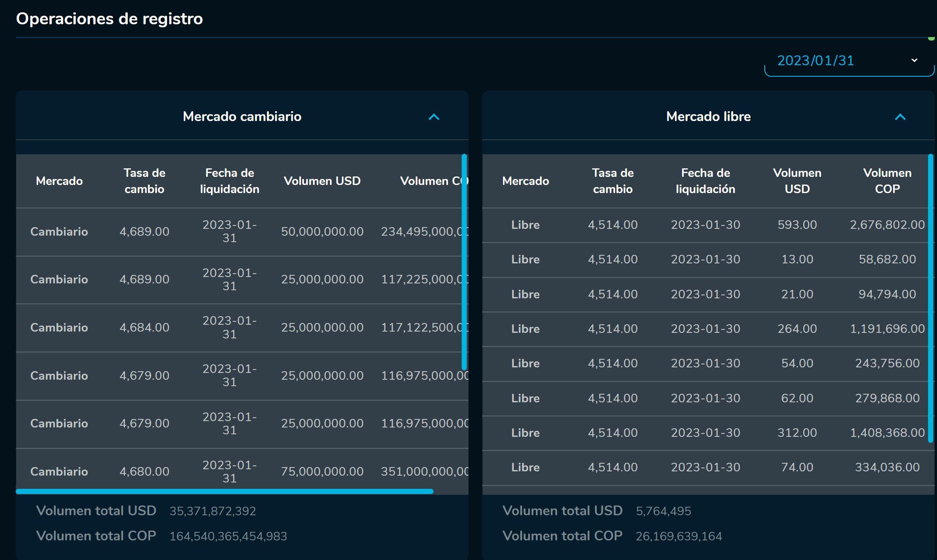Screen dimensions: 937x560
Task: Click Fecha de liquidación header in libre table
Action: (705, 181)
